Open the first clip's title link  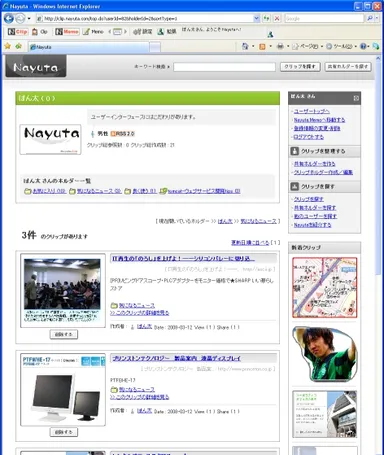click(x=183, y=259)
